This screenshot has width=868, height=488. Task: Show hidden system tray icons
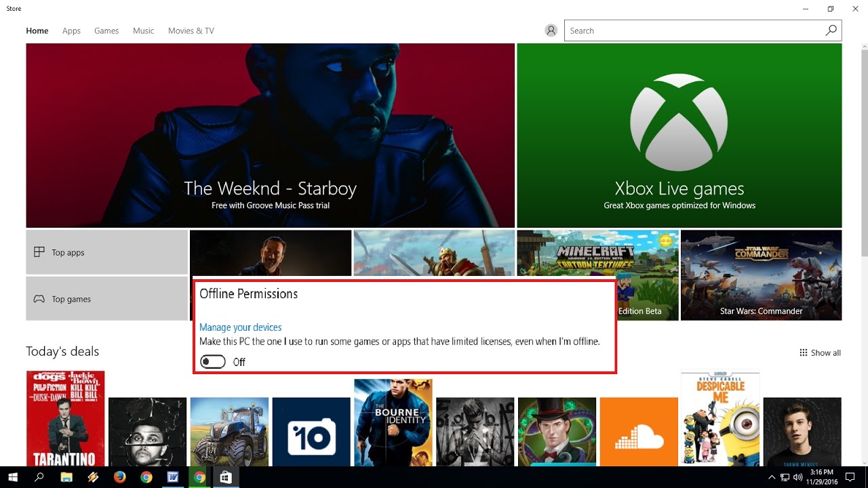coord(771,477)
